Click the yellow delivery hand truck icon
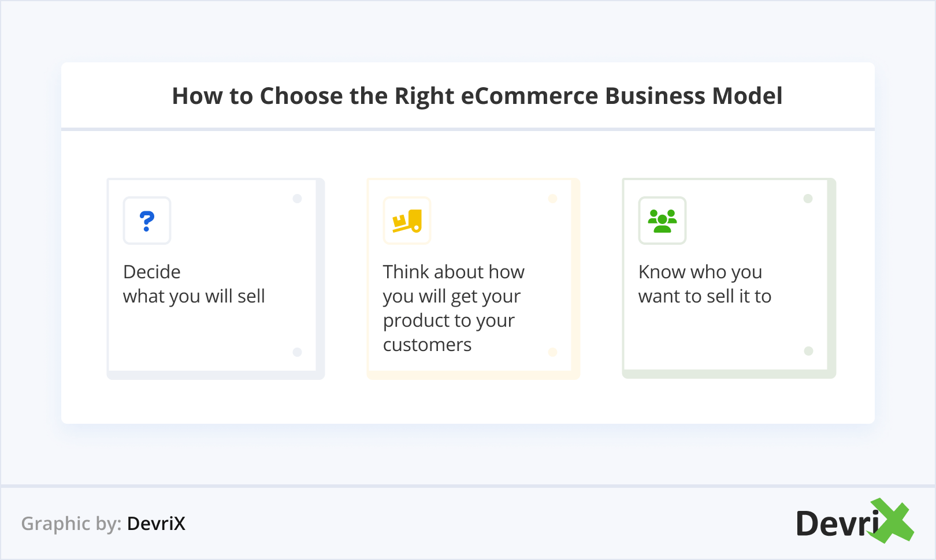 [407, 221]
